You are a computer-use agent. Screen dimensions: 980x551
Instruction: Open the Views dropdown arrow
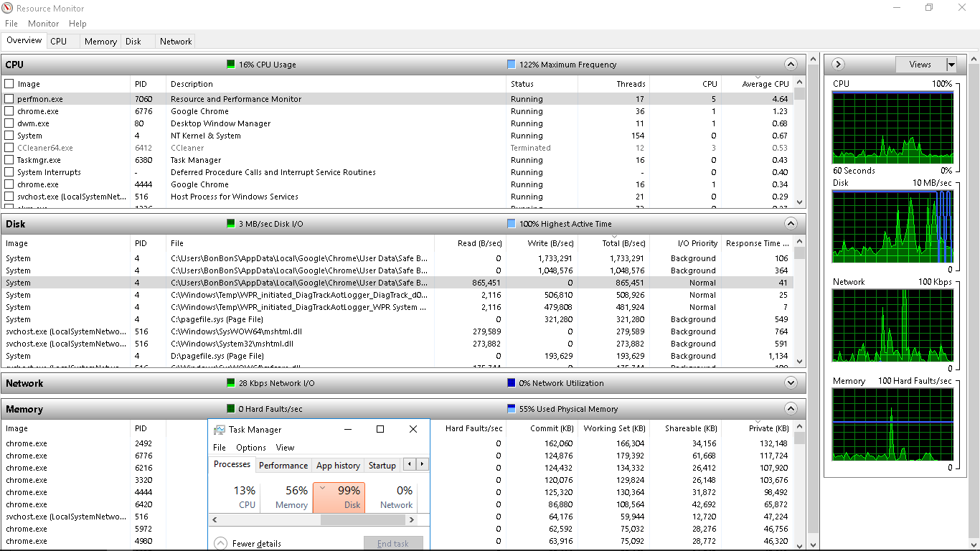951,65
